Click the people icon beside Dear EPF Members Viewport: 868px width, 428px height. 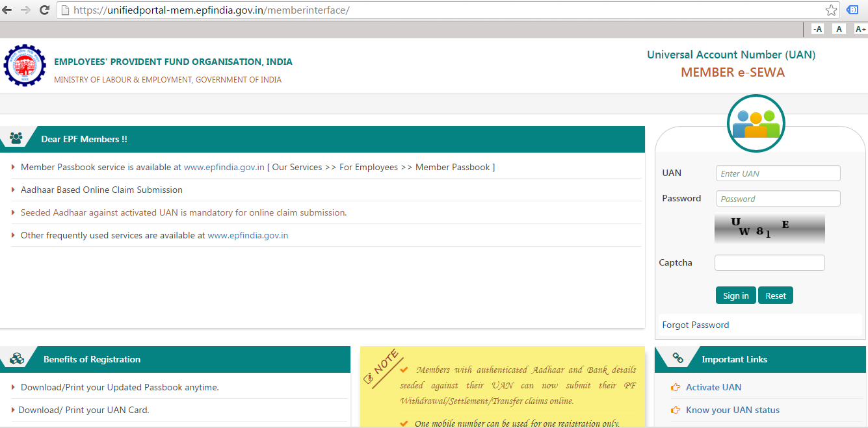18,138
